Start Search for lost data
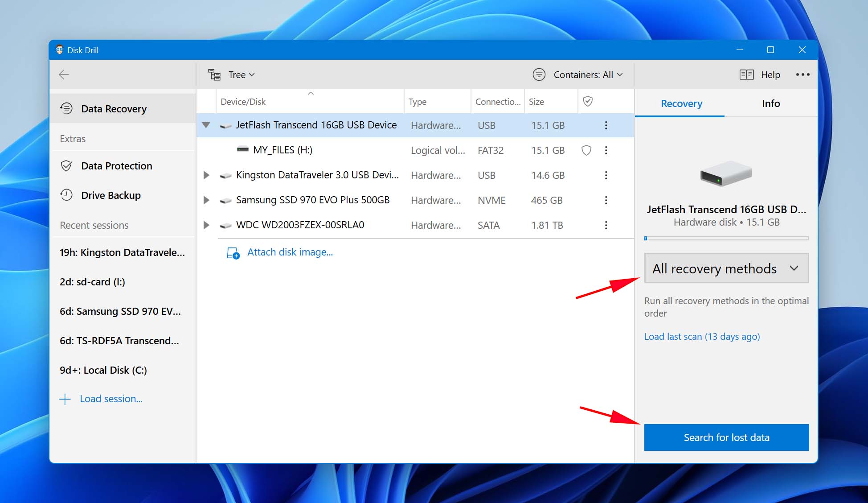Image resolution: width=868 pixels, height=503 pixels. tap(726, 437)
